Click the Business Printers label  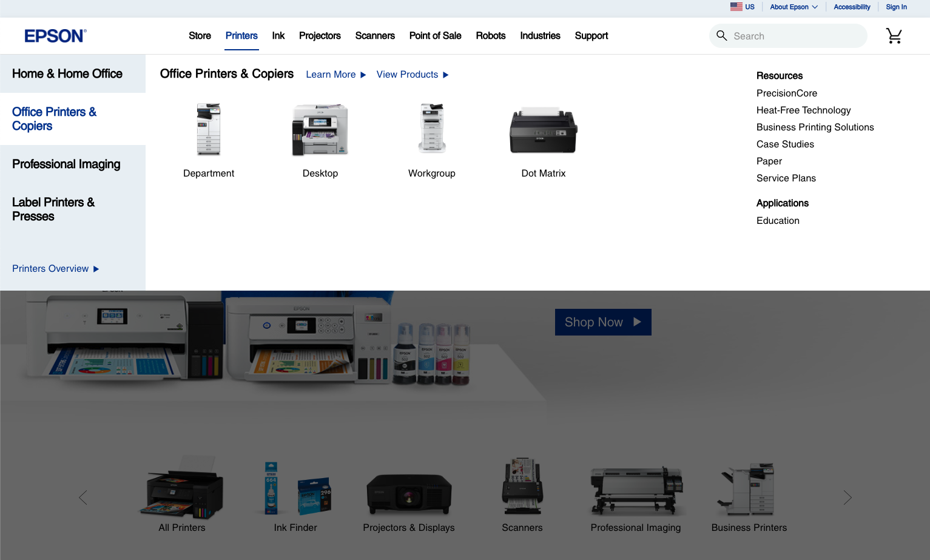(749, 528)
